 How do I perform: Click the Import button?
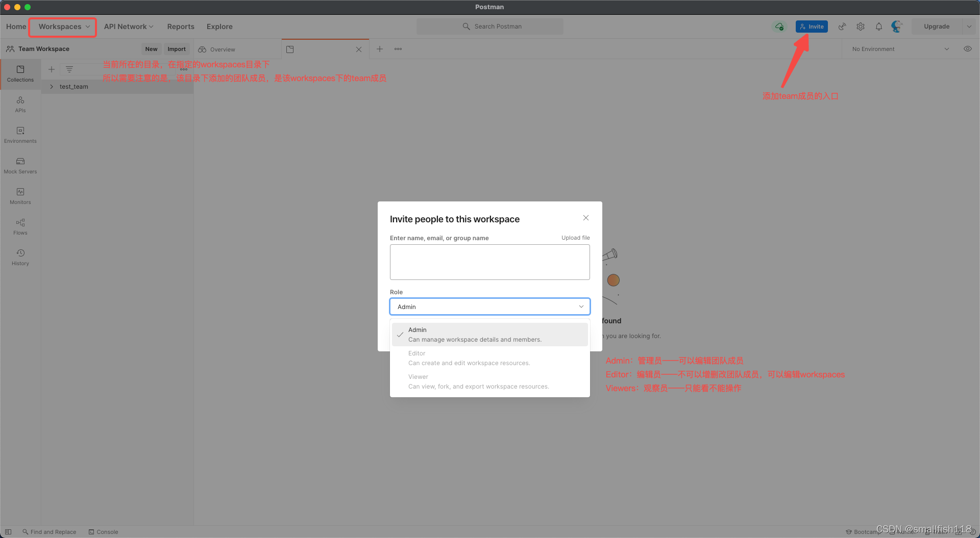177,49
